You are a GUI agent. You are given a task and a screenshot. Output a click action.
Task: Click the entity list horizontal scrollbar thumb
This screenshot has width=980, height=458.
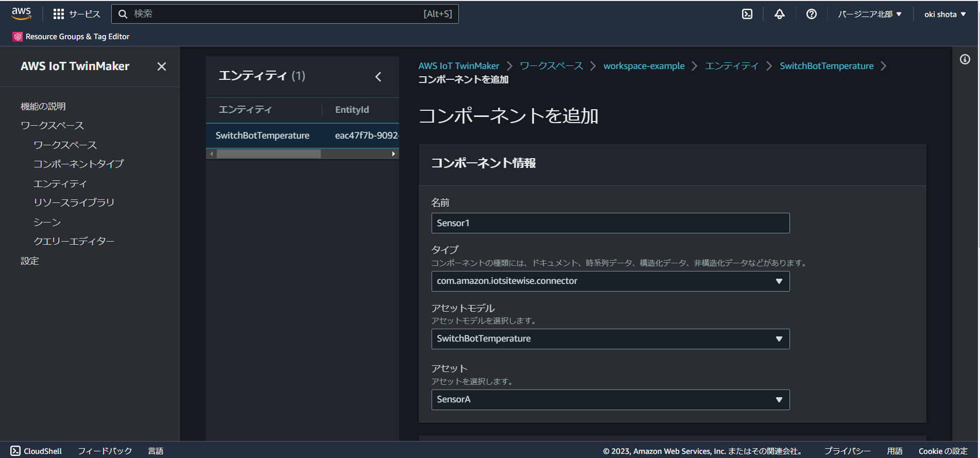pyautogui.click(x=269, y=154)
